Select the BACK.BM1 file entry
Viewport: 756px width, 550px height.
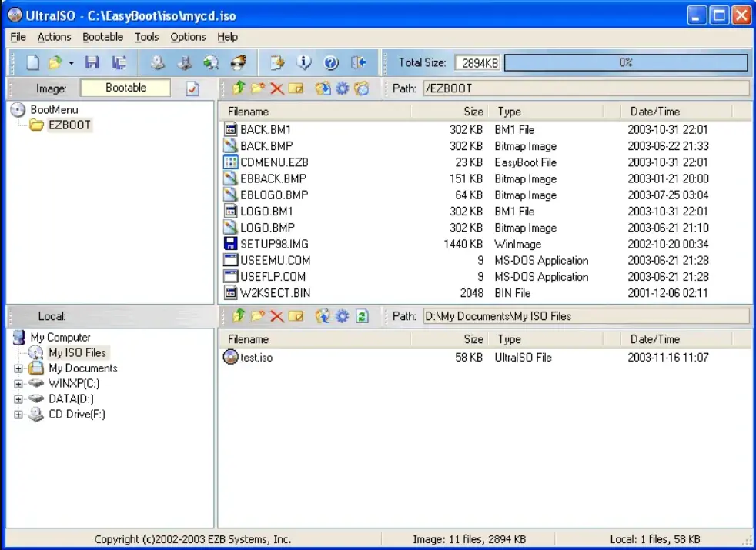tap(266, 129)
